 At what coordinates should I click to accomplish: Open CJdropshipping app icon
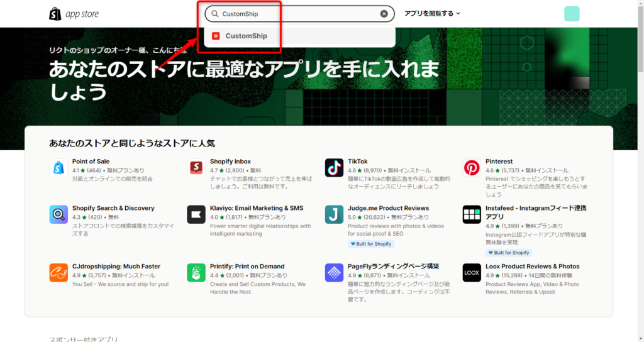[58, 273]
